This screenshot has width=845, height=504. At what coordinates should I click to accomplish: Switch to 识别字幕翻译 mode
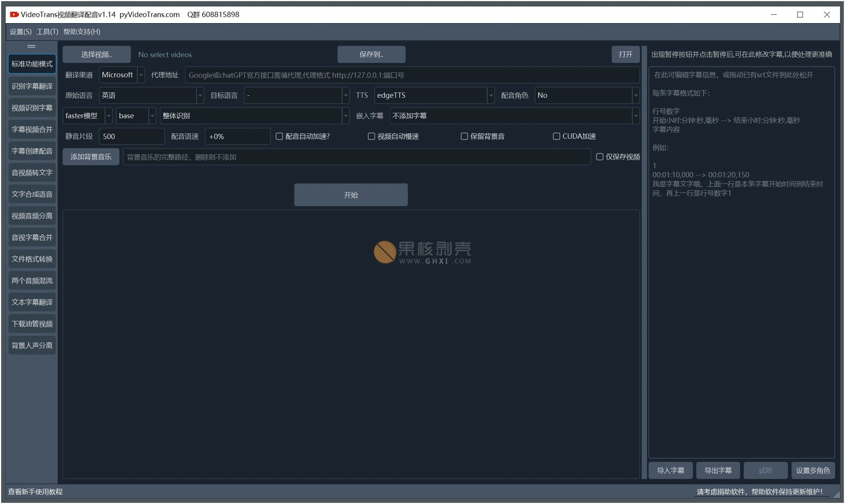[x=32, y=86]
